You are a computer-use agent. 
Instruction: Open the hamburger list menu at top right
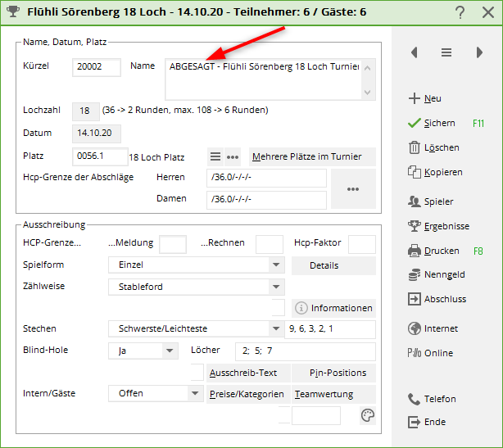446,52
